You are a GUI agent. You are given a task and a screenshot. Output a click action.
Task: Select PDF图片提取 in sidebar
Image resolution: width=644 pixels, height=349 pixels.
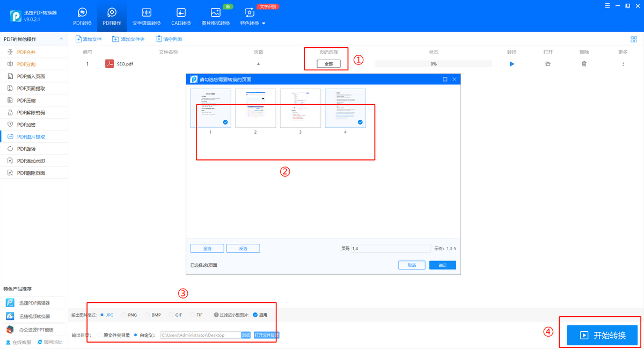(x=34, y=137)
